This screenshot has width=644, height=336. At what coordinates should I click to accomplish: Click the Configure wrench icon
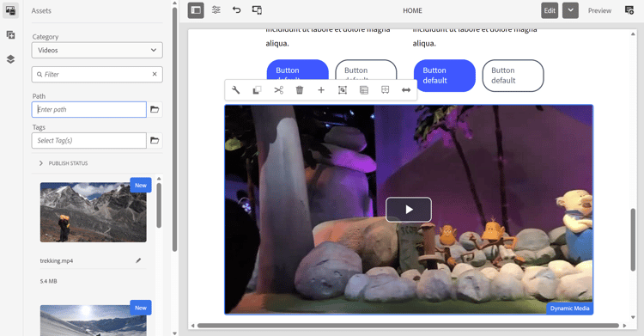(236, 90)
